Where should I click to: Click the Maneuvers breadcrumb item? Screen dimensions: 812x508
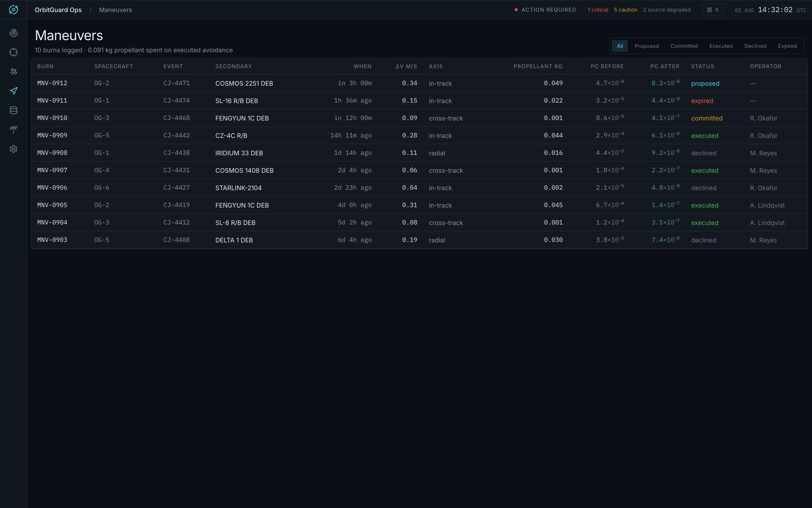tap(116, 10)
